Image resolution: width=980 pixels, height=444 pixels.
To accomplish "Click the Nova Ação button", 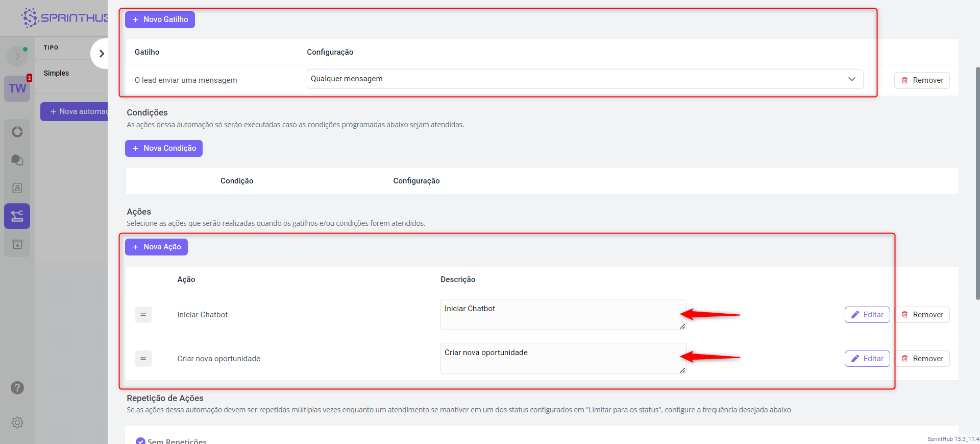I will 156,247.
